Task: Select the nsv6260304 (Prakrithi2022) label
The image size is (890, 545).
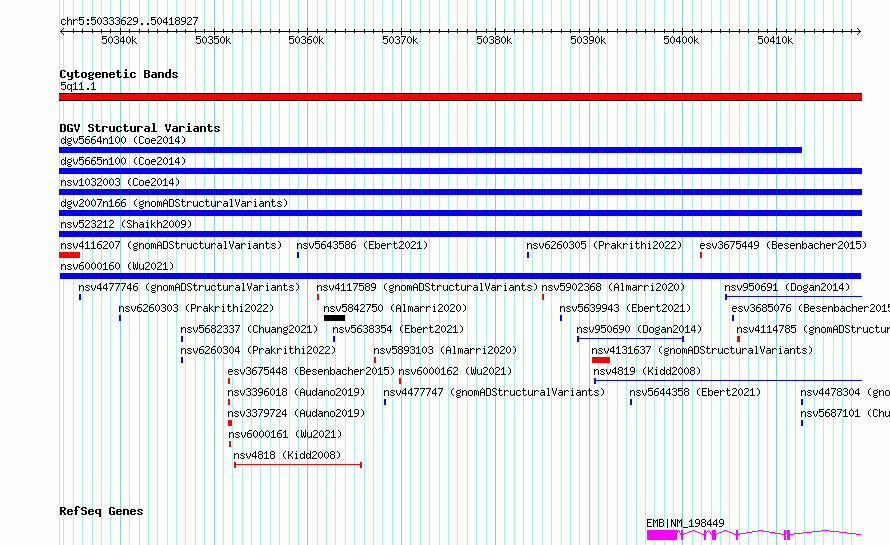Action: [x=258, y=350]
